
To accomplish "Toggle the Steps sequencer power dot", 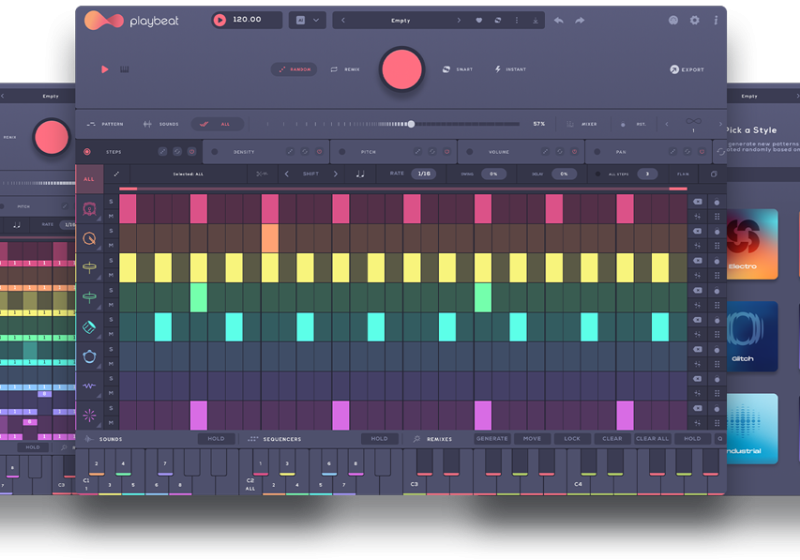I will [87, 152].
